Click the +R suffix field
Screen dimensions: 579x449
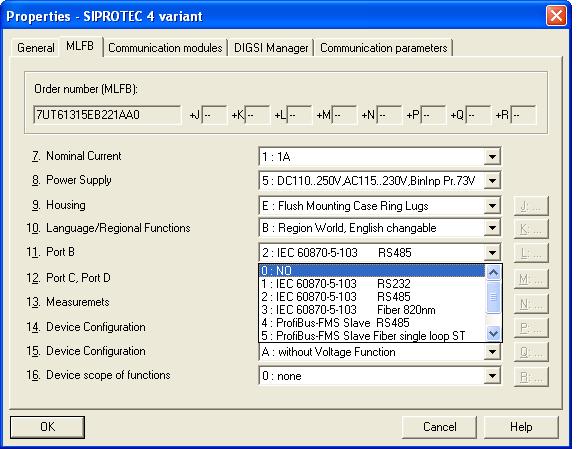point(524,115)
